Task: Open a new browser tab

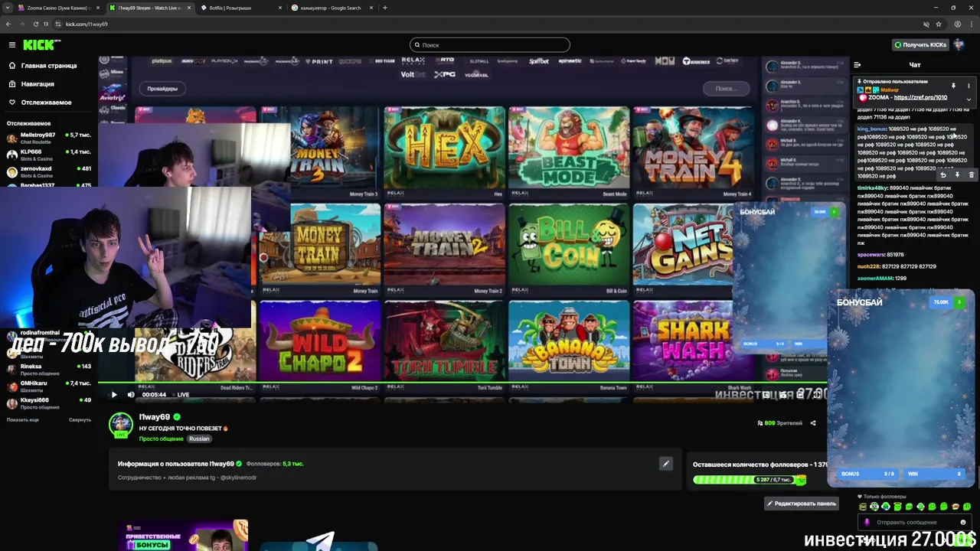Action: pyautogui.click(x=385, y=8)
